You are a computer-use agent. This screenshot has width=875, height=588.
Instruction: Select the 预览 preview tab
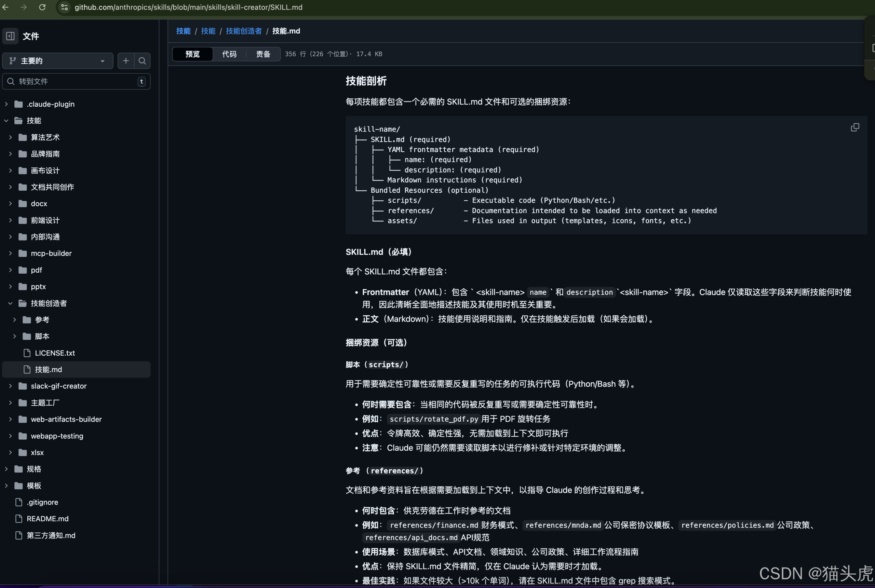192,54
